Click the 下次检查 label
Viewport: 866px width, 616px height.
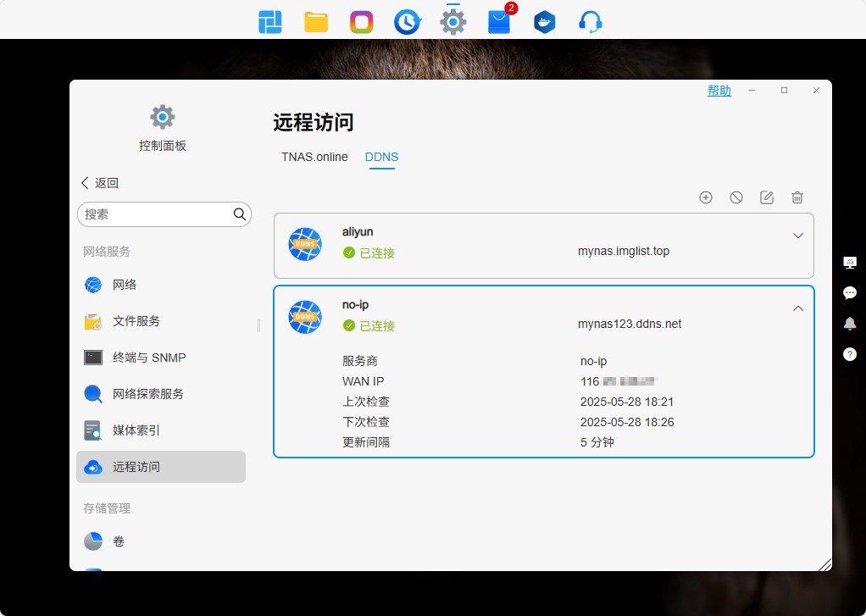point(365,423)
